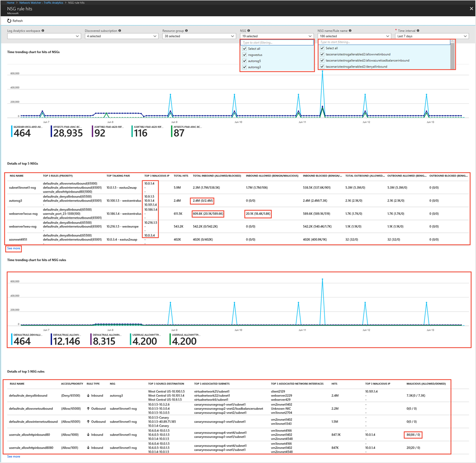Image resolution: width=476 pixels, height=463 pixels.
Task: Open Resource group dropdown showing 38 selected
Action: tap(199, 36)
